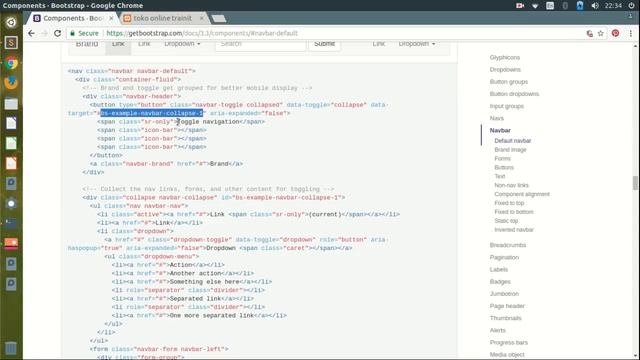The width and height of the screenshot is (640, 360).
Task: Go back to the previous page
Action: pos(31,33)
